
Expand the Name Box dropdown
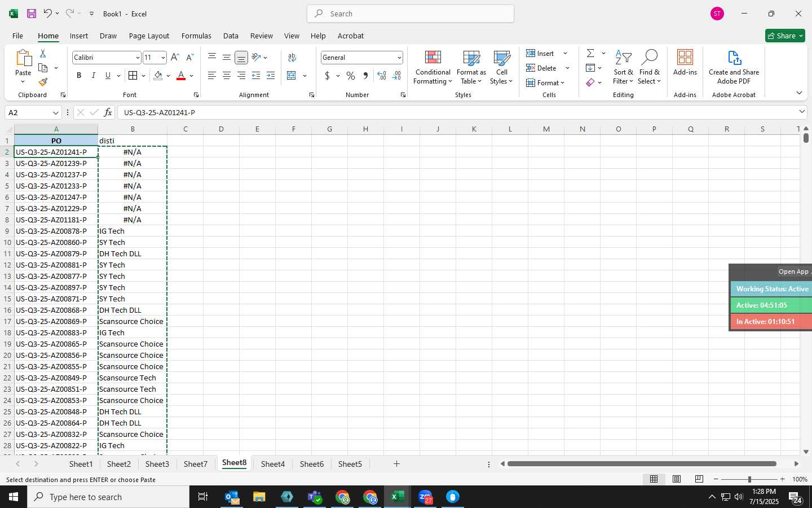[x=55, y=112]
